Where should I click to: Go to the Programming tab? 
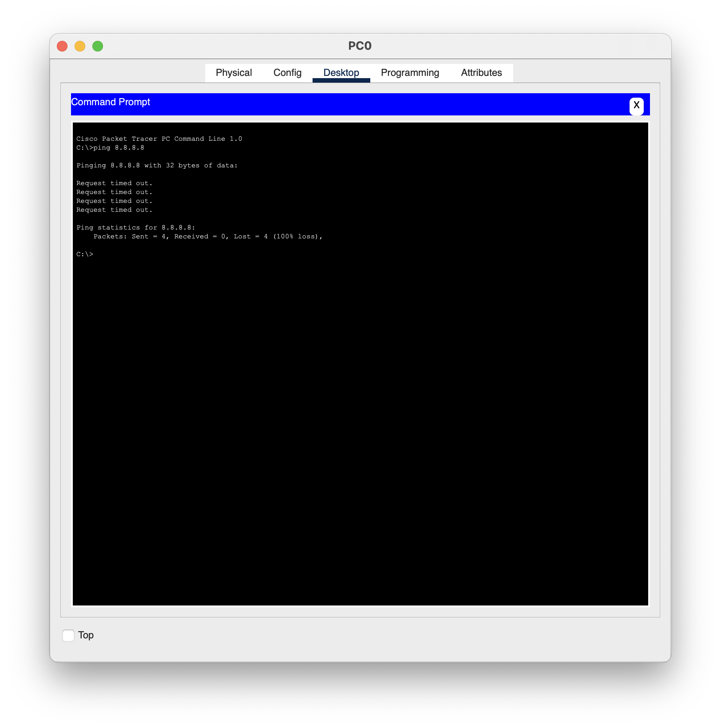(x=410, y=73)
